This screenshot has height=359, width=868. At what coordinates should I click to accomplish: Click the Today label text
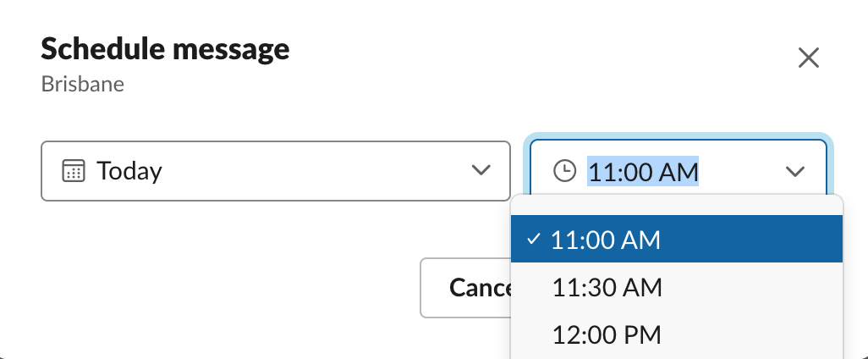(129, 171)
